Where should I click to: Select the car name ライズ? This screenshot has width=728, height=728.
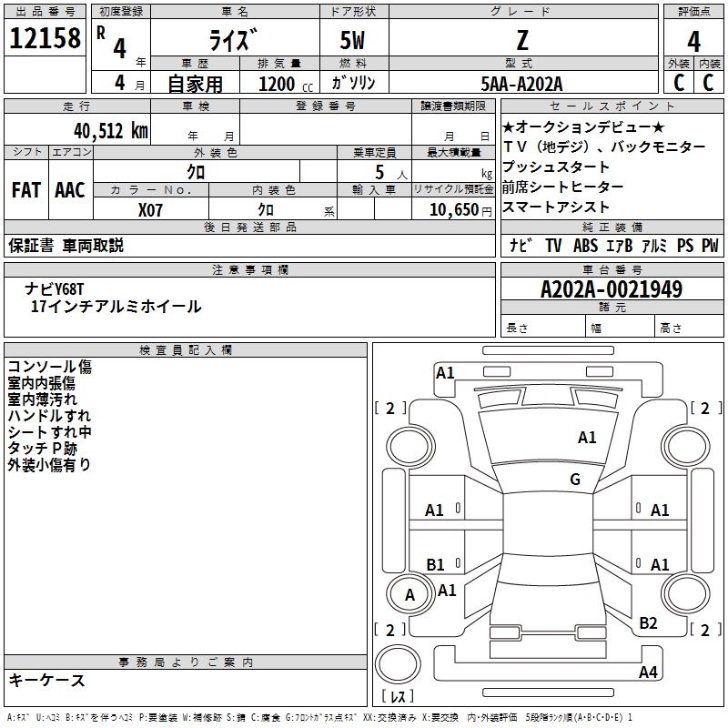tap(233, 40)
